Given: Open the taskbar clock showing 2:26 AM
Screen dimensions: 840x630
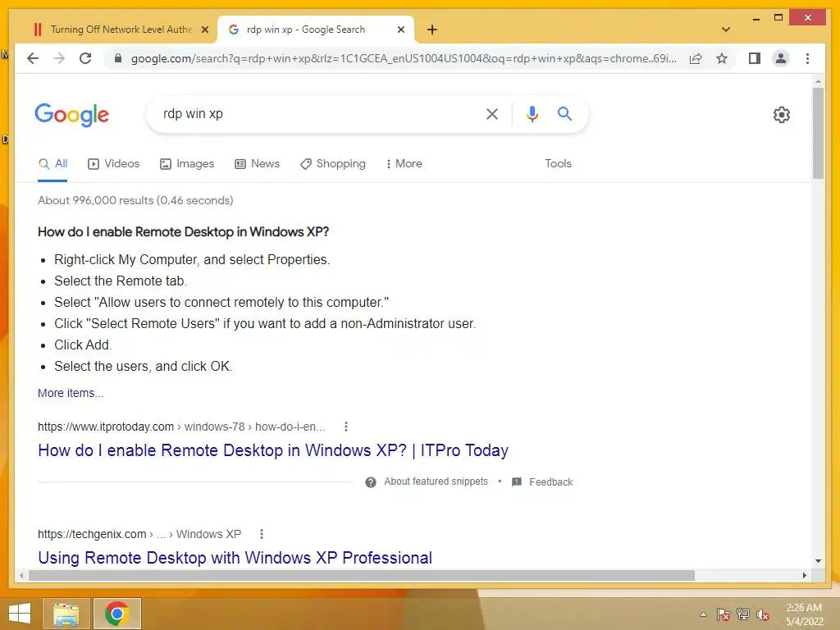Looking at the screenshot, I should 804,614.
